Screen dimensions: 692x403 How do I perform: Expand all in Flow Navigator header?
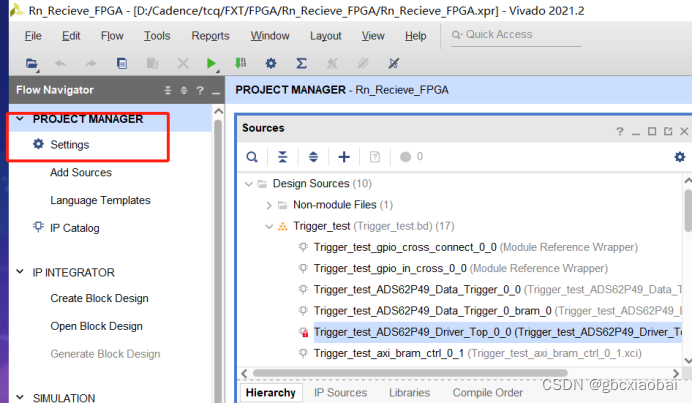click(x=184, y=90)
